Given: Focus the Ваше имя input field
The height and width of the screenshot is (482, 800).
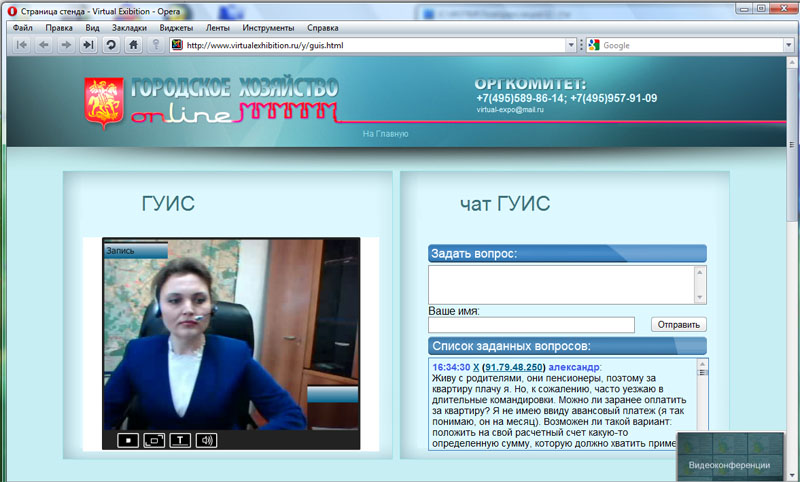Looking at the screenshot, I should tap(531, 324).
